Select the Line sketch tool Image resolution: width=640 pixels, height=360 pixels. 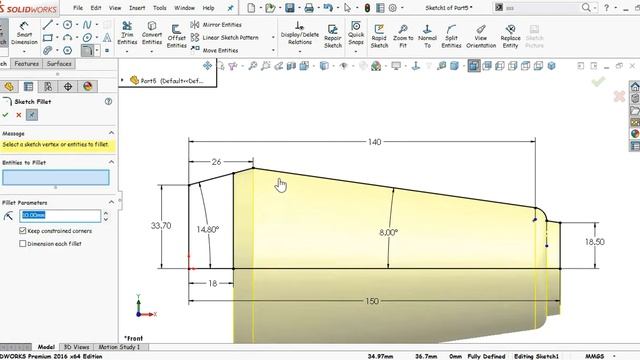(48, 25)
